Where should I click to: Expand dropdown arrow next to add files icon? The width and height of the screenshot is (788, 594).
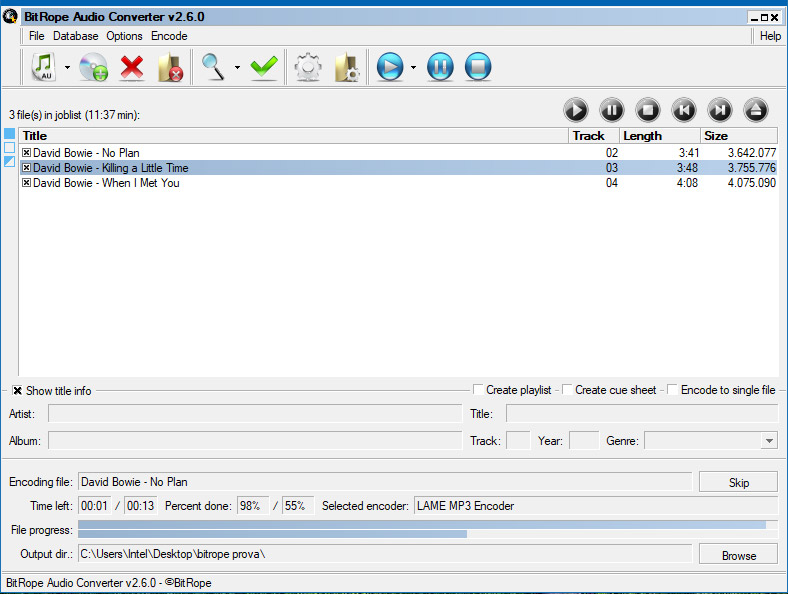pos(67,68)
